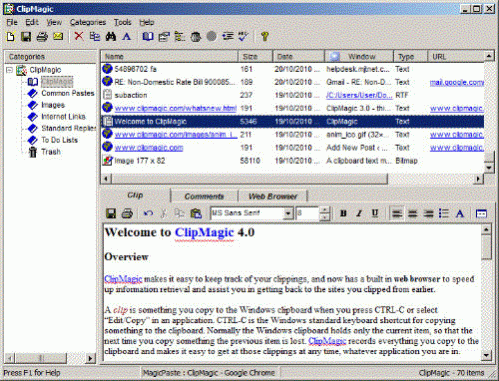Click the yellow key icon
The height and width of the screenshot is (381, 499).
pyautogui.click(x=265, y=36)
